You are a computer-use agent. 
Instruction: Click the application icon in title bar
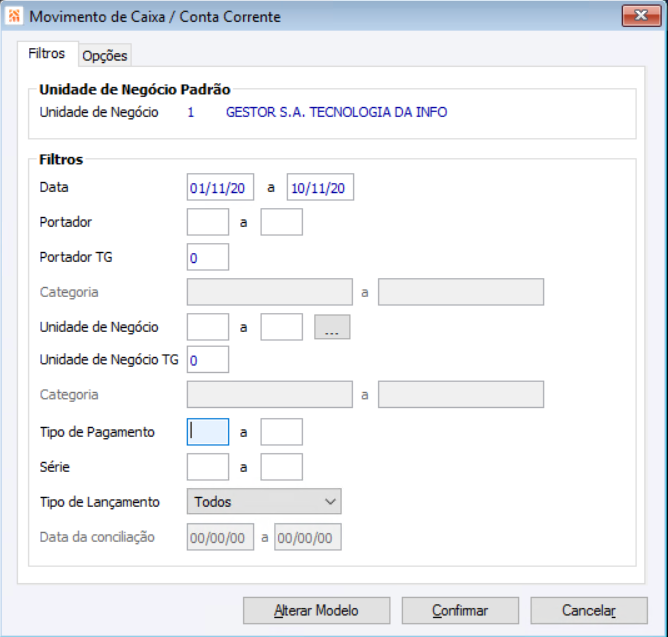(x=14, y=16)
